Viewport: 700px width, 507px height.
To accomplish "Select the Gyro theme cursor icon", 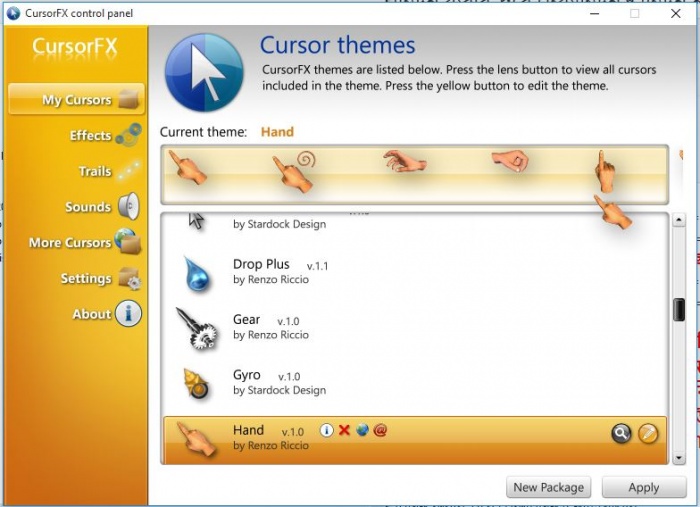I will (x=196, y=383).
